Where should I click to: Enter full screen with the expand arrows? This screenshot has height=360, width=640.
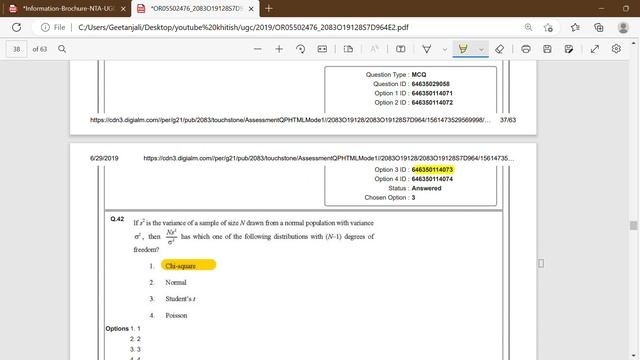(595, 49)
